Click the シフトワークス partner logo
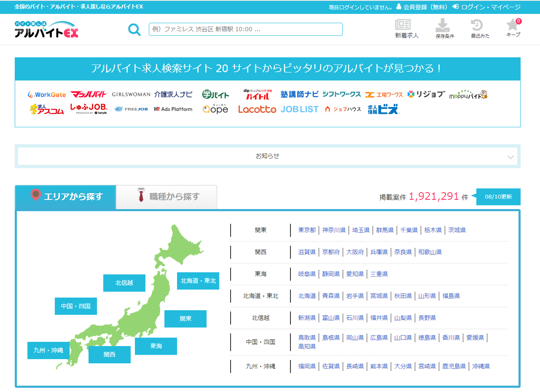This screenshot has height=392, width=540. click(342, 94)
